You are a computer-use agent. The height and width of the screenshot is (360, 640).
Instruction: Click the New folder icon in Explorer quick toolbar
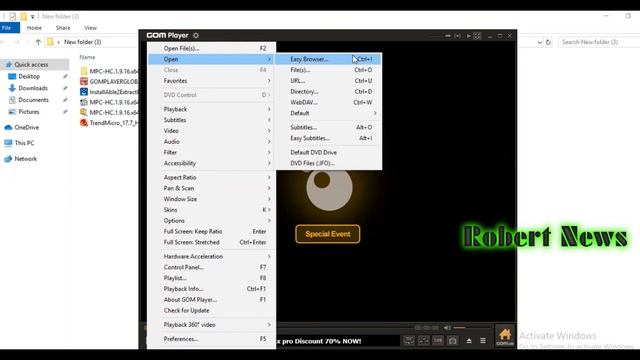[23, 16]
